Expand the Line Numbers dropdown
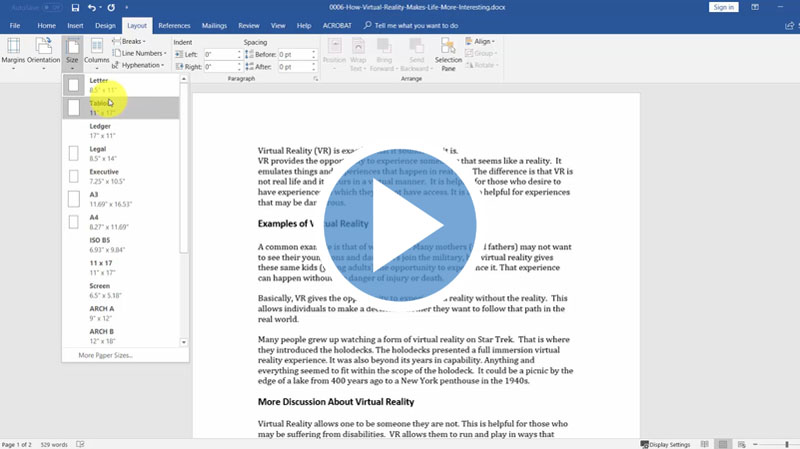 143,53
